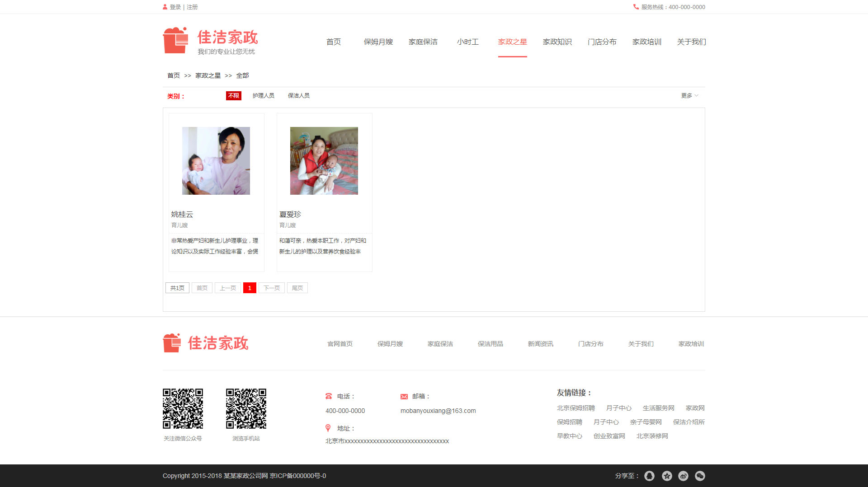Open 夏爱珍's profile photo

(x=324, y=161)
